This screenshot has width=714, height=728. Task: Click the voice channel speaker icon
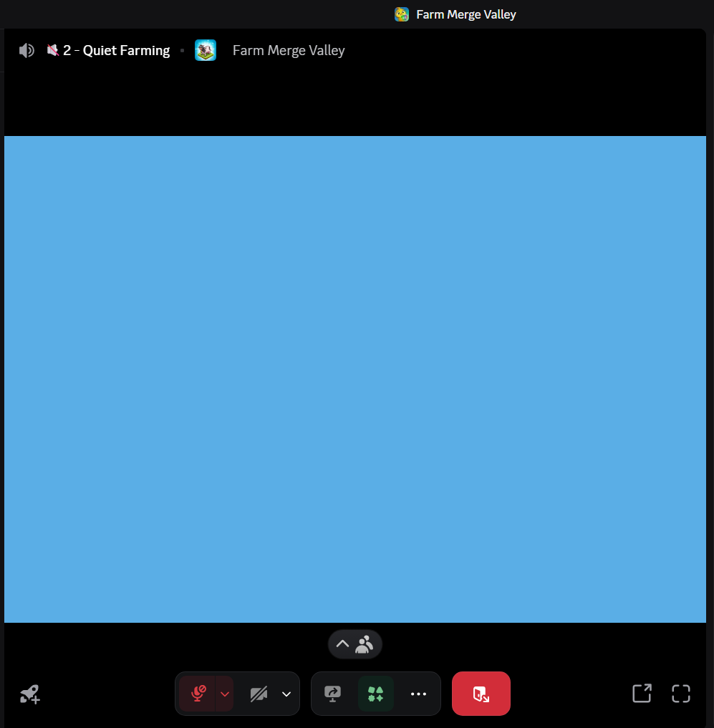(x=26, y=51)
